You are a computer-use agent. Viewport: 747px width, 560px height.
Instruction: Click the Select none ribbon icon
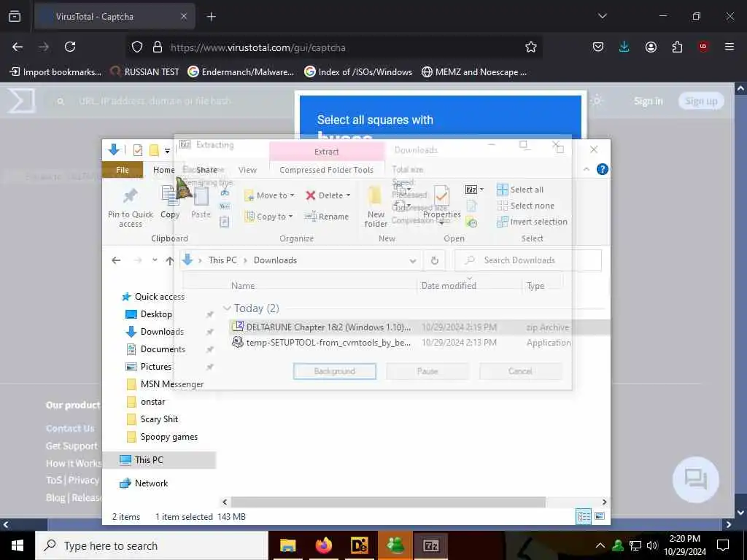tap(502, 206)
